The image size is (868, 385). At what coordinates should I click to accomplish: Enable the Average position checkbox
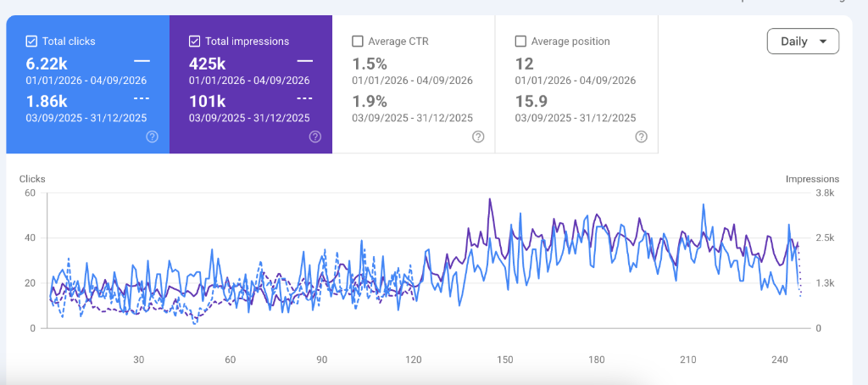pyautogui.click(x=520, y=41)
